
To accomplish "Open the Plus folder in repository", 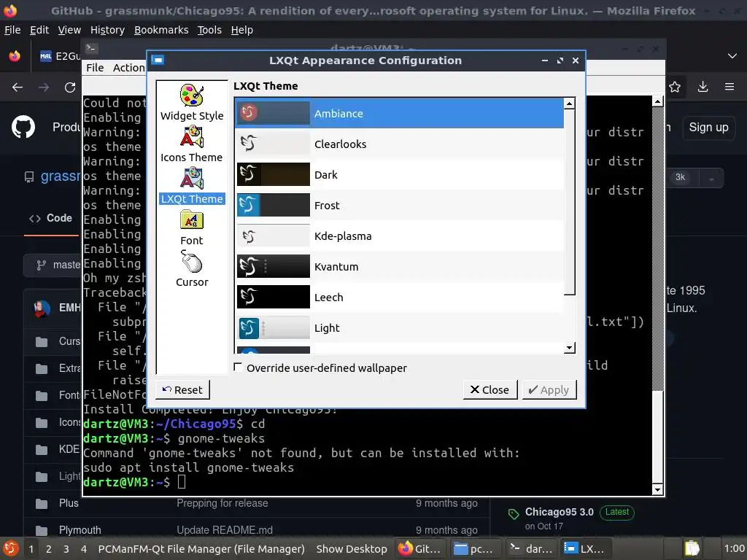I will pyautogui.click(x=69, y=503).
